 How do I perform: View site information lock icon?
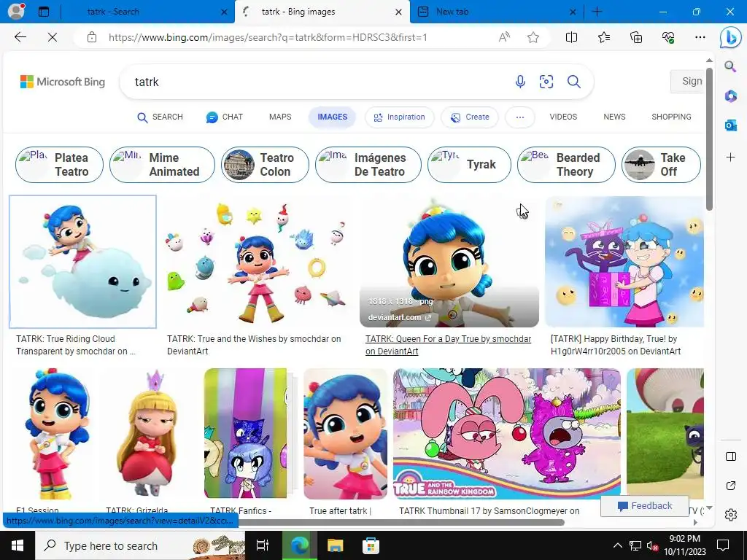click(x=92, y=37)
